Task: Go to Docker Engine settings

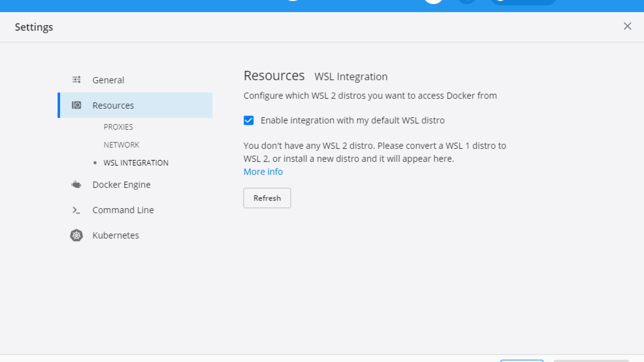Action: coord(121,185)
